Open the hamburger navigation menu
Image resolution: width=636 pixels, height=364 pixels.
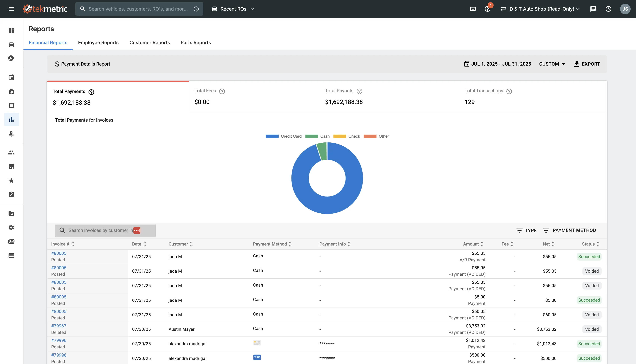point(11,9)
